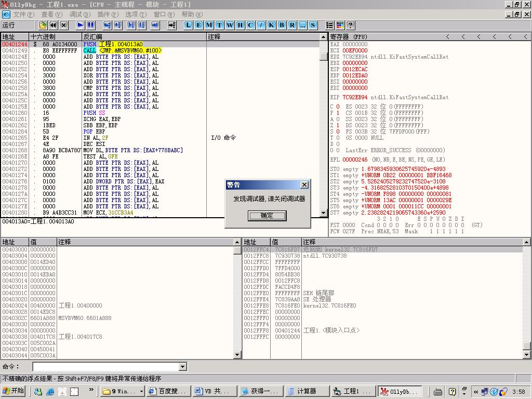Select PUSH 工程1.004013A0 instruction row

point(160,44)
